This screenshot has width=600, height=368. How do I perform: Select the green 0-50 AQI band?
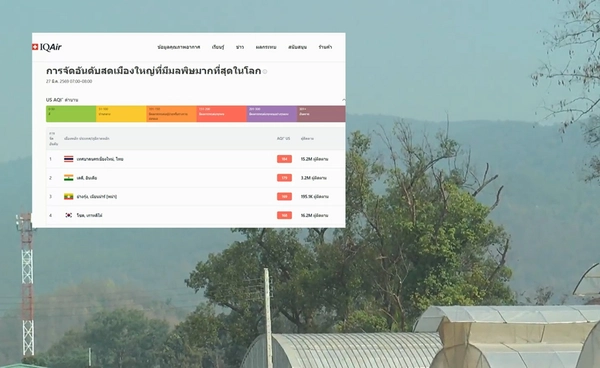[x=71, y=114]
